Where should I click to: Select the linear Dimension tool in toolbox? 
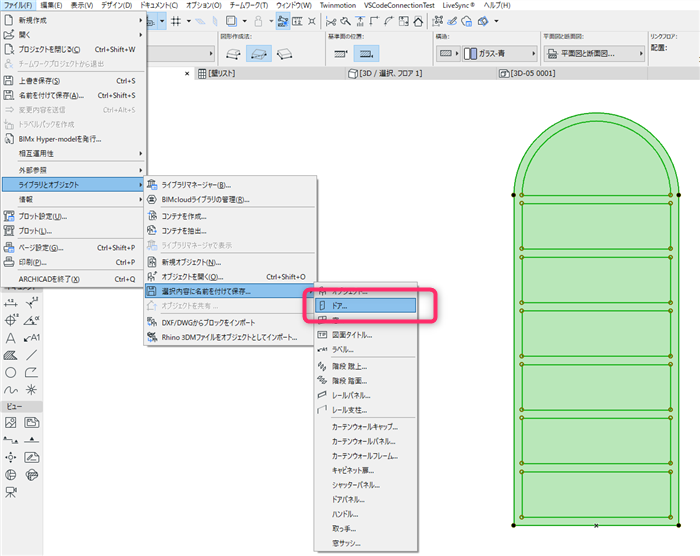(11, 303)
